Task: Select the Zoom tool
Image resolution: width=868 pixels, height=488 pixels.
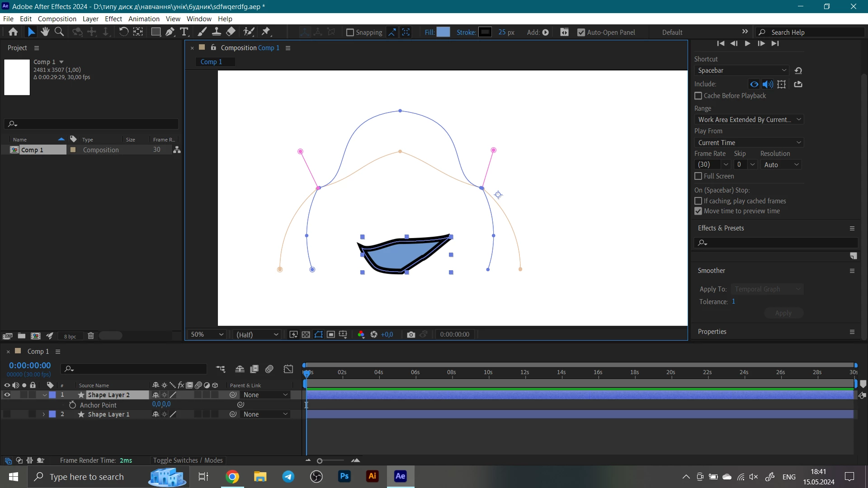Action: (59, 32)
